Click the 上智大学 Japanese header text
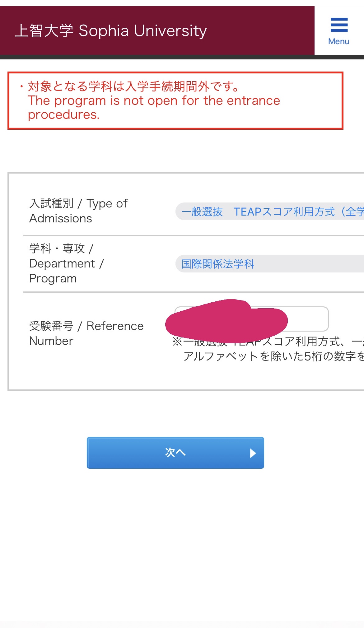 click(x=44, y=31)
